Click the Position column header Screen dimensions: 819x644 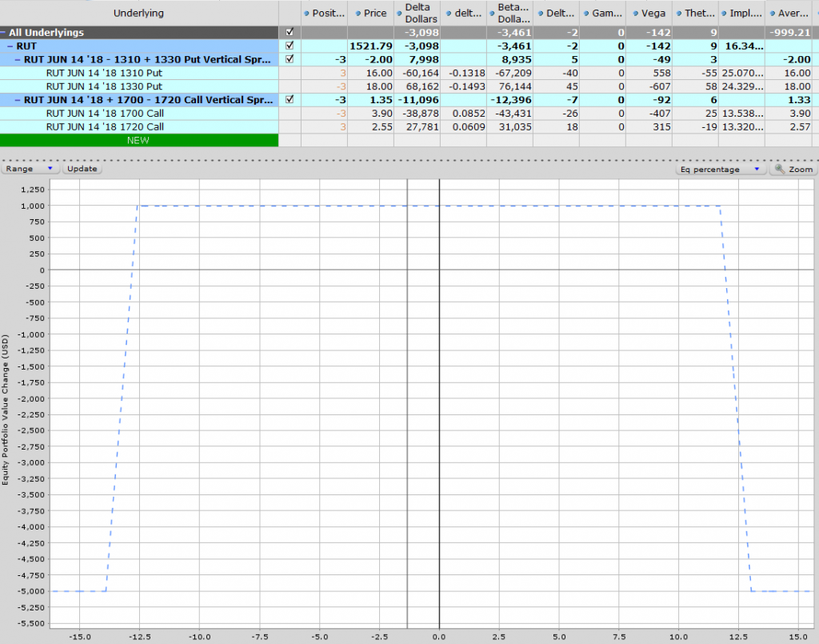click(x=328, y=13)
